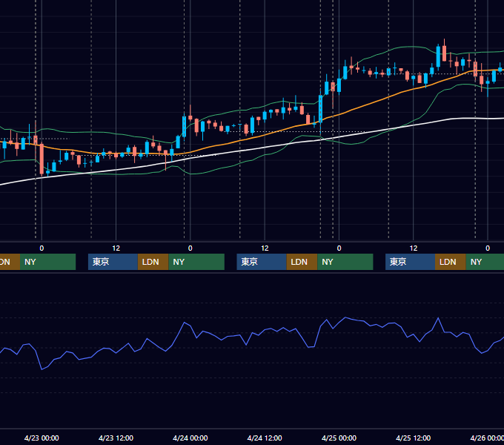Click the LDN session bar for 4/24
This screenshot has height=445, width=504.
(x=302, y=262)
